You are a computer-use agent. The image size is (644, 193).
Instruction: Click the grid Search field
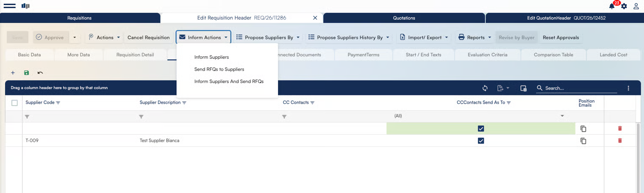tap(580, 88)
